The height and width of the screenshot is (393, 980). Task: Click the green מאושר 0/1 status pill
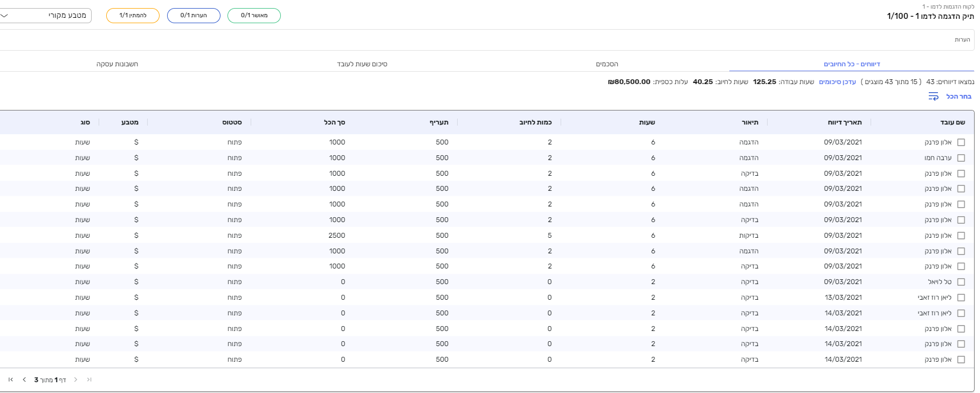point(254,16)
